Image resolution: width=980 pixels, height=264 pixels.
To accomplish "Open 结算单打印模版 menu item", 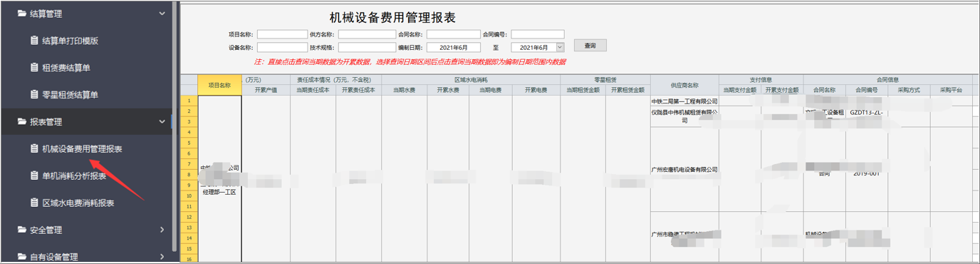I will pyautogui.click(x=70, y=41).
